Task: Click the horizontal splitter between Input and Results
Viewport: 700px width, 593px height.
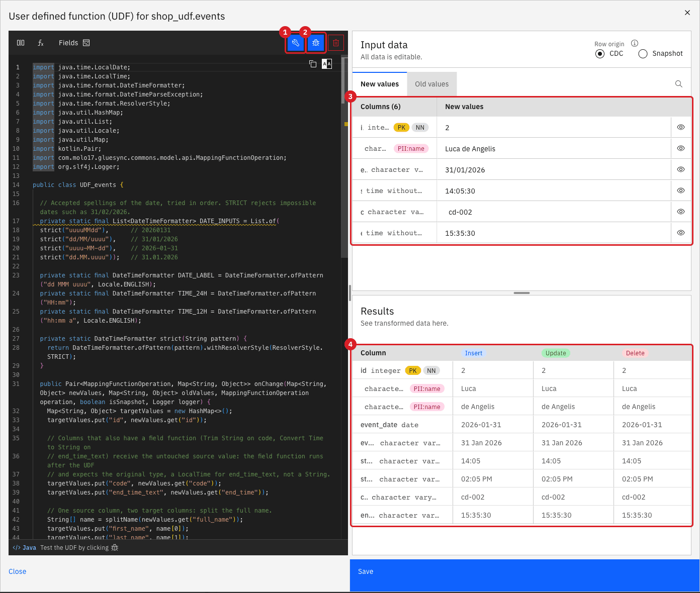Action: pos(521,293)
